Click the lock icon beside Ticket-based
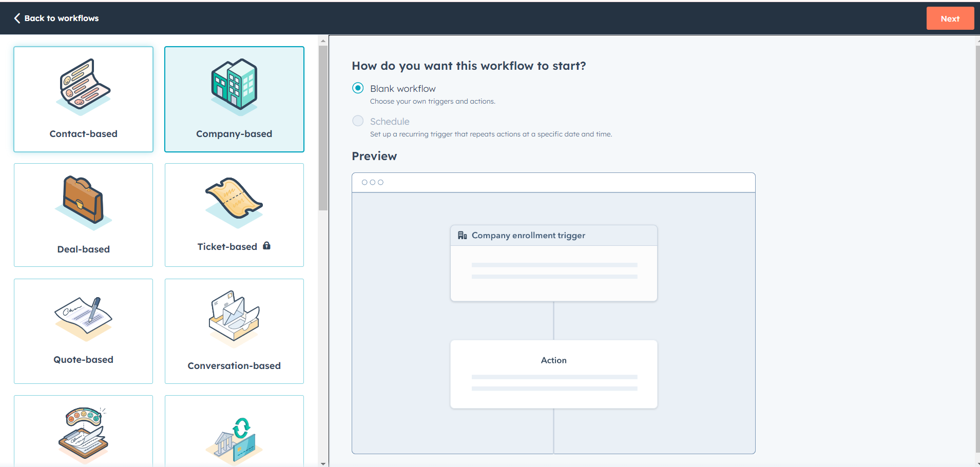This screenshot has height=467, width=980. coord(266,246)
